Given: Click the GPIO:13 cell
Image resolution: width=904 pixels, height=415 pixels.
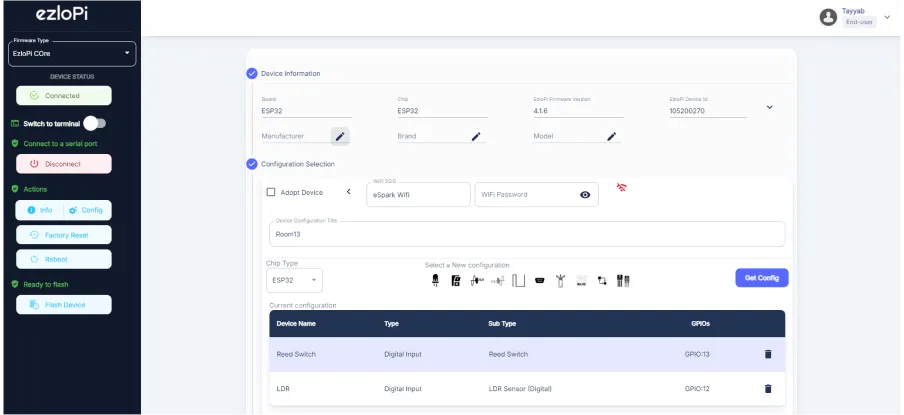Looking at the screenshot, I should point(697,354).
